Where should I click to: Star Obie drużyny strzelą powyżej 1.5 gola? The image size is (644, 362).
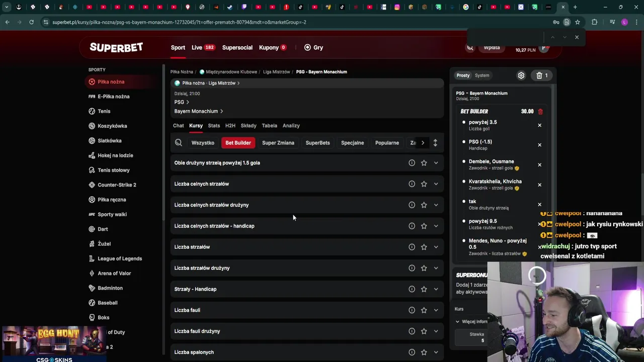424,163
